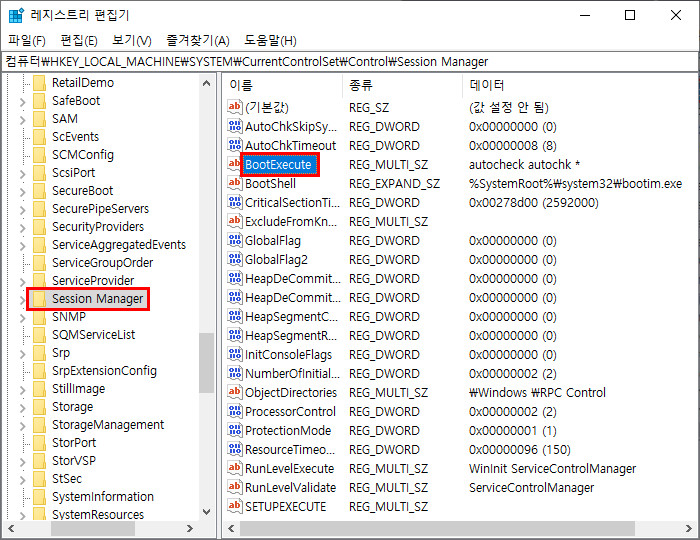Viewport: 700px width, 540px height.
Task: Select the ServiceGroupOrder tree key
Action: click(x=102, y=262)
